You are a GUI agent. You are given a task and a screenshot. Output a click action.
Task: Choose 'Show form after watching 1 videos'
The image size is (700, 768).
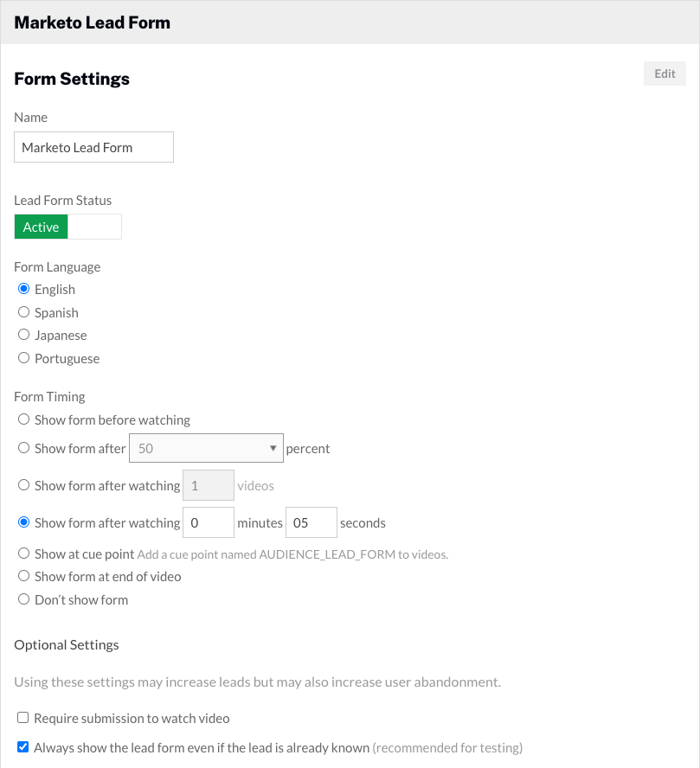click(23, 485)
